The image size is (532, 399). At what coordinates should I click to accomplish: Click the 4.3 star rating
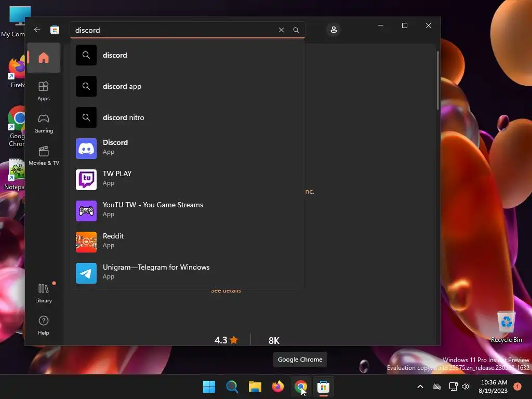[227, 340]
